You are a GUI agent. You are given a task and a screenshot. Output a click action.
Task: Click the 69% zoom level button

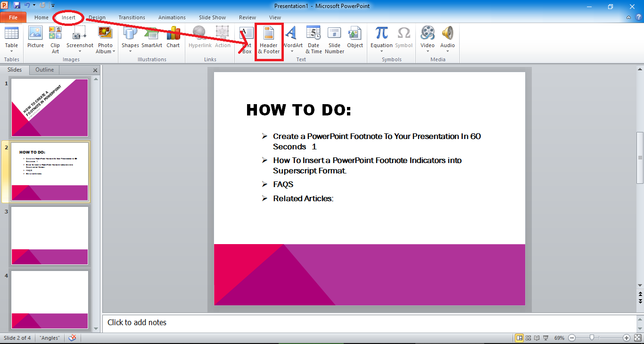tap(559, 338)
